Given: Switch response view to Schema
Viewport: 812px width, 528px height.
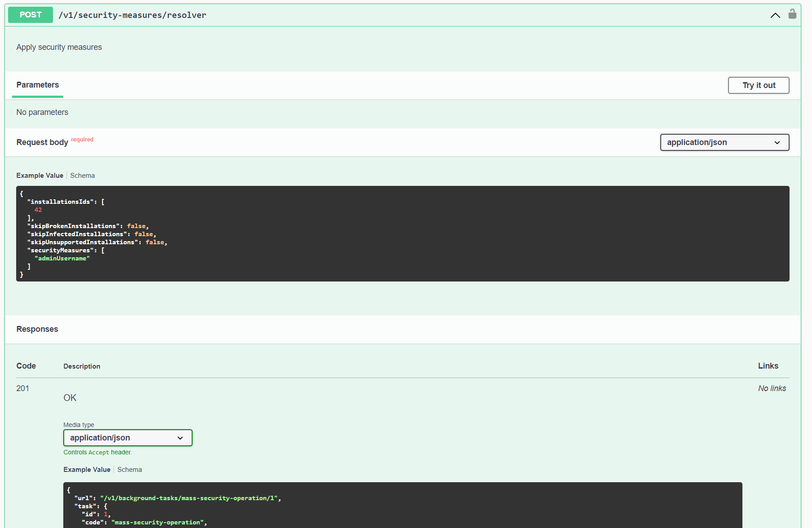Looking at the screenshot, I should click(x=129, y=469).
